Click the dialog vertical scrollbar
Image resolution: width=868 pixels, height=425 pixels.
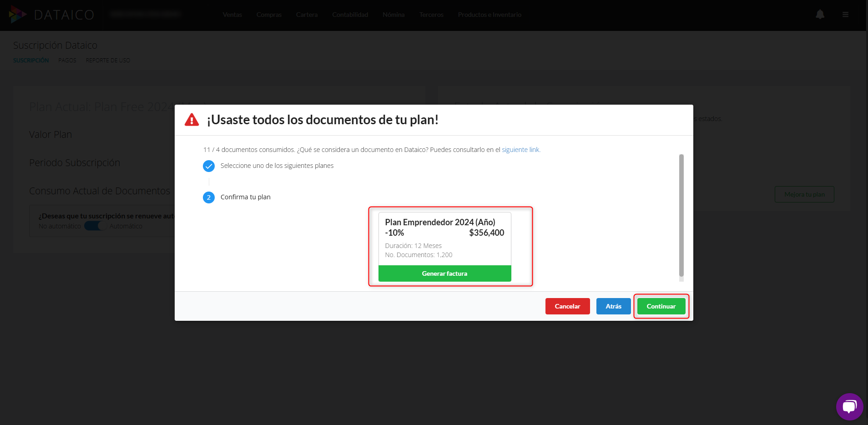[681, 215]
